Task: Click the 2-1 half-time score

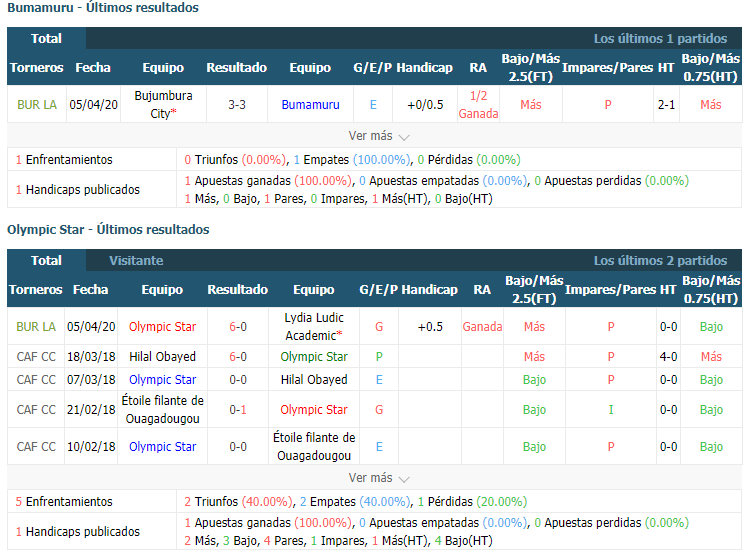Action: tap(666, 104)
